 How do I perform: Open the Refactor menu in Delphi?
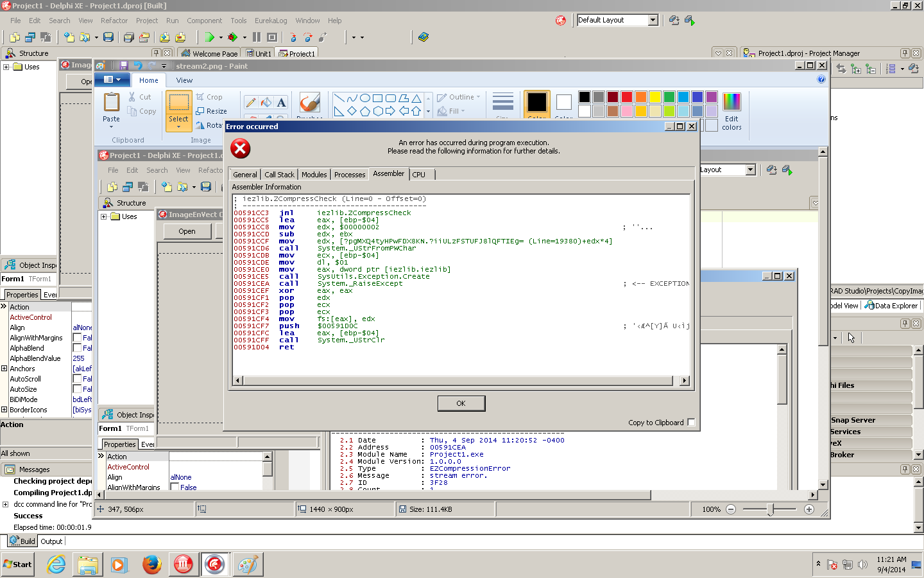click(114, 21)
